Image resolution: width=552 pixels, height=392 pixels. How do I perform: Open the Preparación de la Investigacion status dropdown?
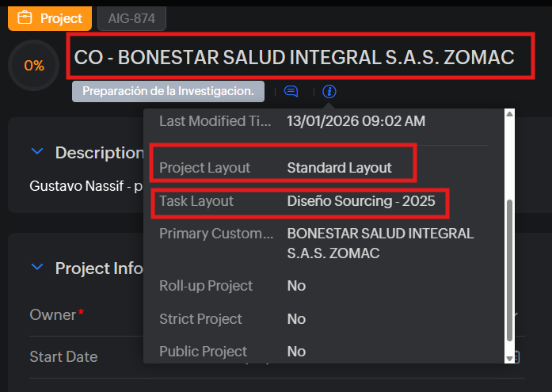(x=168, y=91)
